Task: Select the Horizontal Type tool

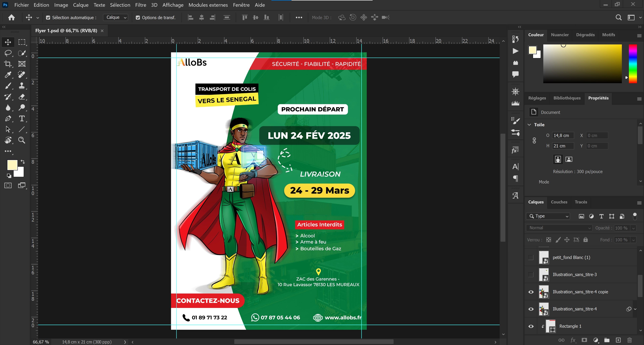Action: point(22,118)
